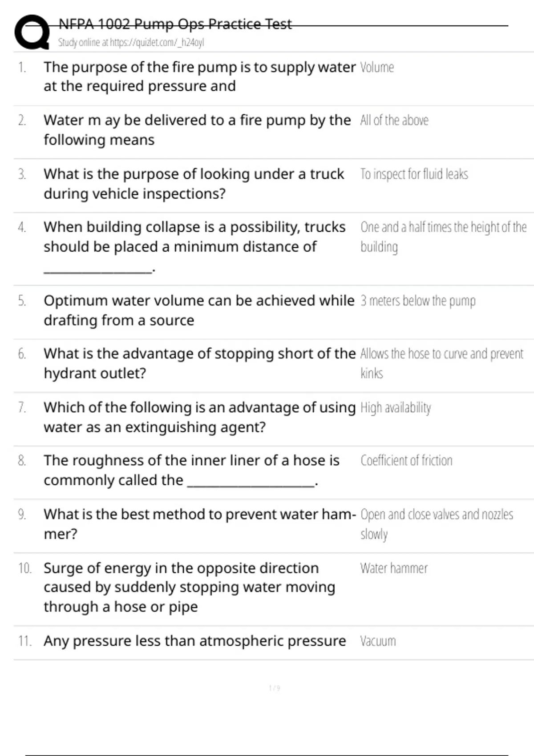Image resolution: width=534 pixels, height=756 pixels.
Task: Click question 11 about atmospheric pressure
Action: 194,641
